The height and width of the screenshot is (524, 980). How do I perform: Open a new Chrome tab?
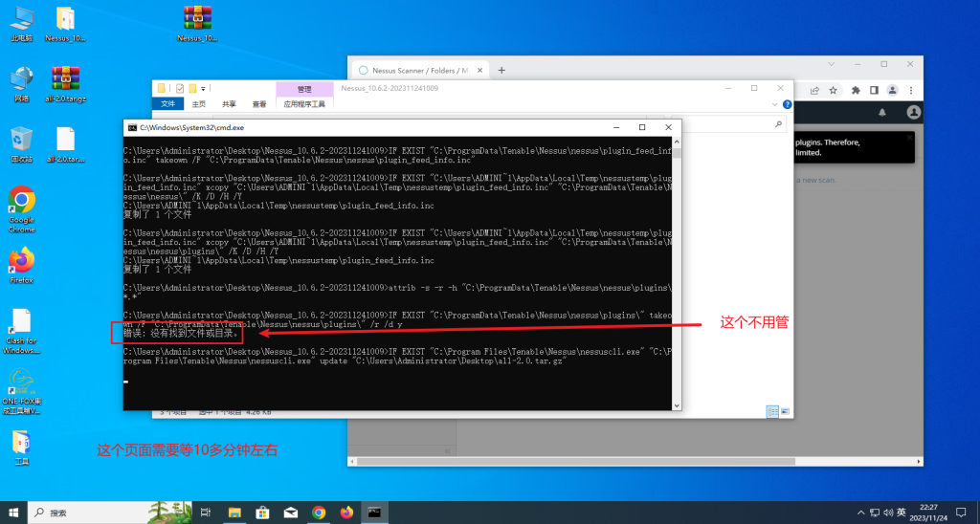[x=501, y=70]
